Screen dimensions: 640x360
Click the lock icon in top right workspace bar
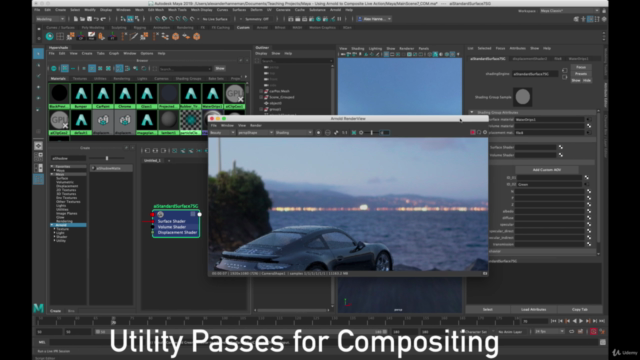(604, 11)
